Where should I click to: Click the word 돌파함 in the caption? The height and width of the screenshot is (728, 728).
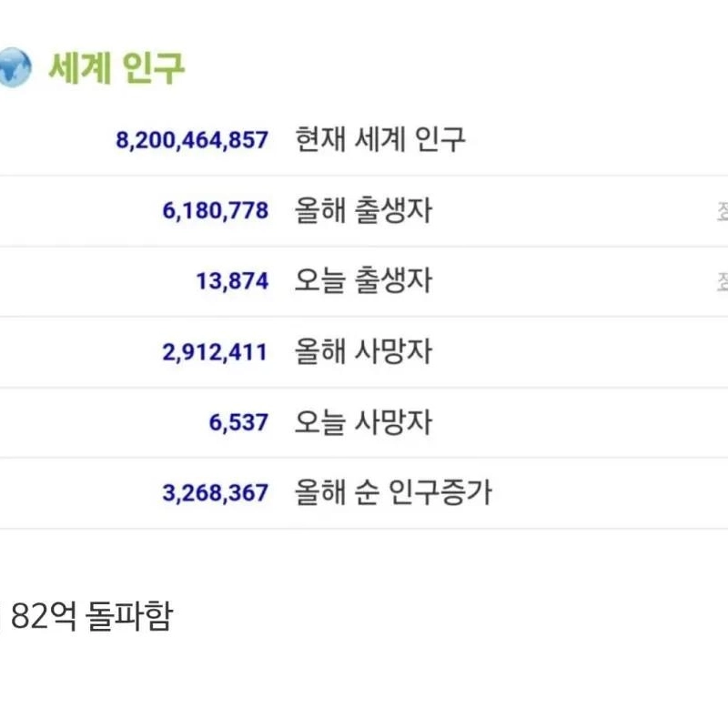tap(129, 618)
